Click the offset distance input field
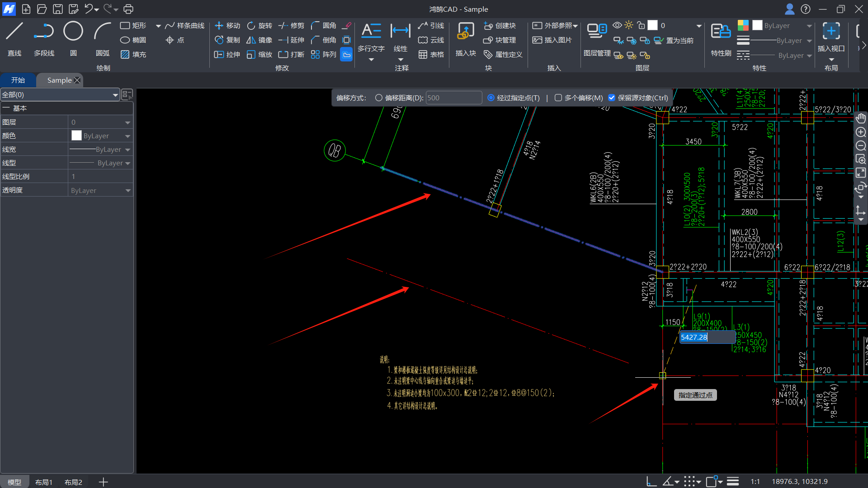868x488 pixels. click(x=453, y=98)
